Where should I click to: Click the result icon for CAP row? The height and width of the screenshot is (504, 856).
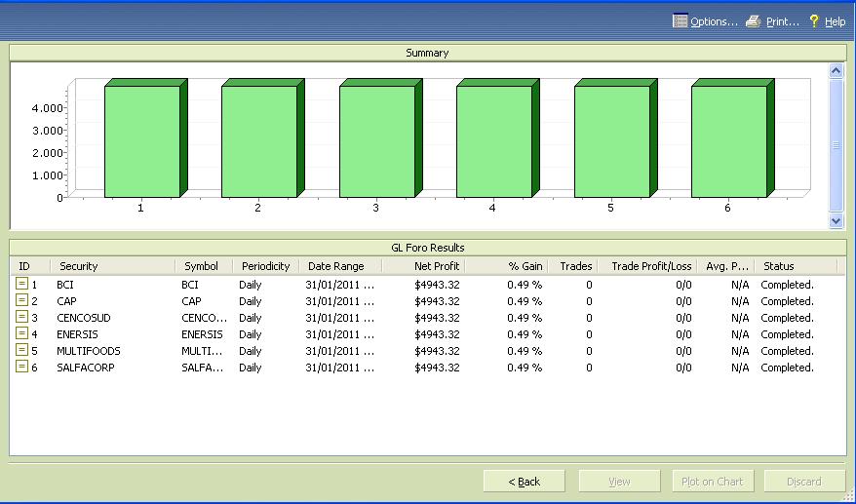[22, 301]
